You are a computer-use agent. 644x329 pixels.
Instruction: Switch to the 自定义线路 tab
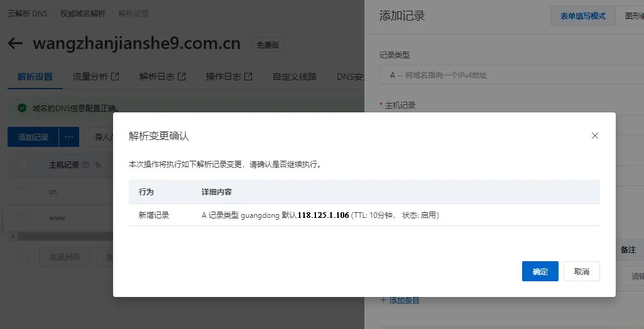pos(295,77)
